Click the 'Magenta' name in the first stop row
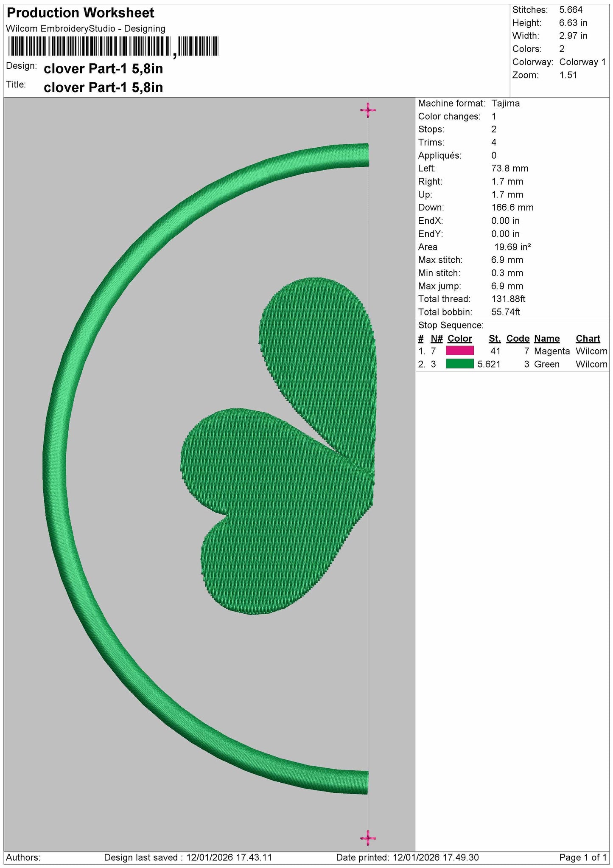Viewport: 613px width, 868px height. pyautogui.click(x=551, y=351)
